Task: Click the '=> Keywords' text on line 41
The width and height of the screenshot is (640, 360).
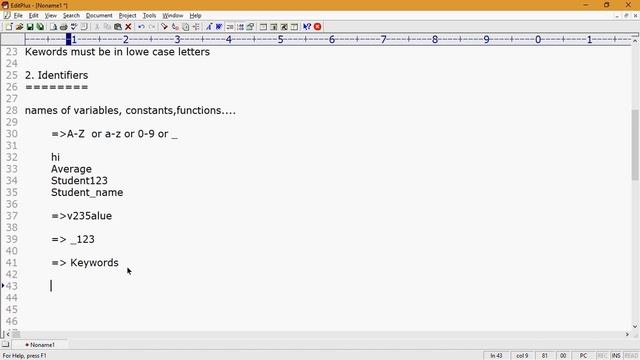Action: point(85,263)
